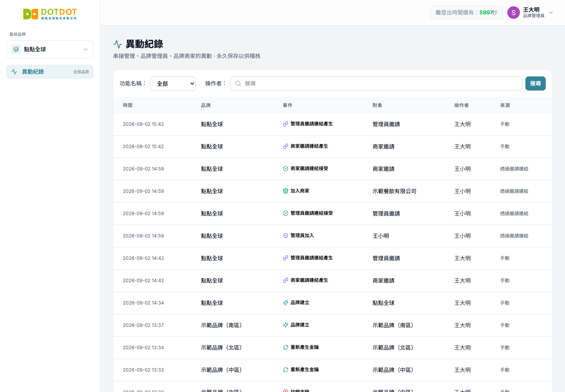This screenshot has width=565, height=392.
Task: Click refresh icon on 13:33 重新產生金鑰 row
Action: (286, 370)
